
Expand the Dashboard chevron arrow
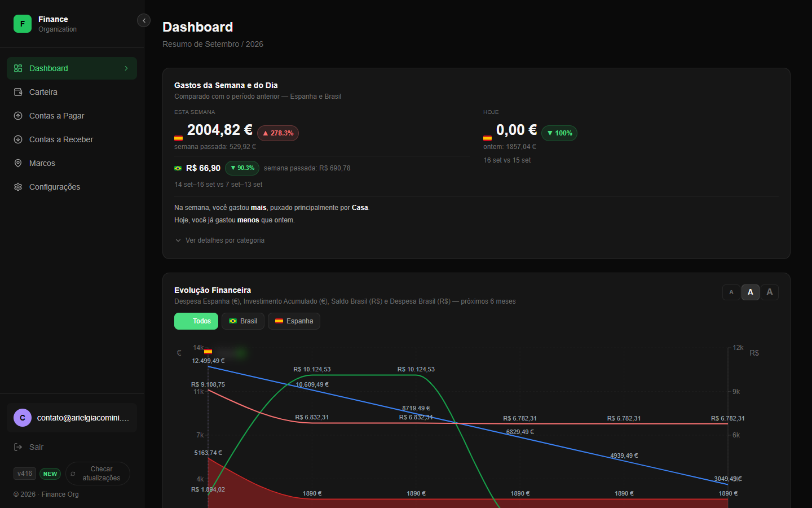126,68
